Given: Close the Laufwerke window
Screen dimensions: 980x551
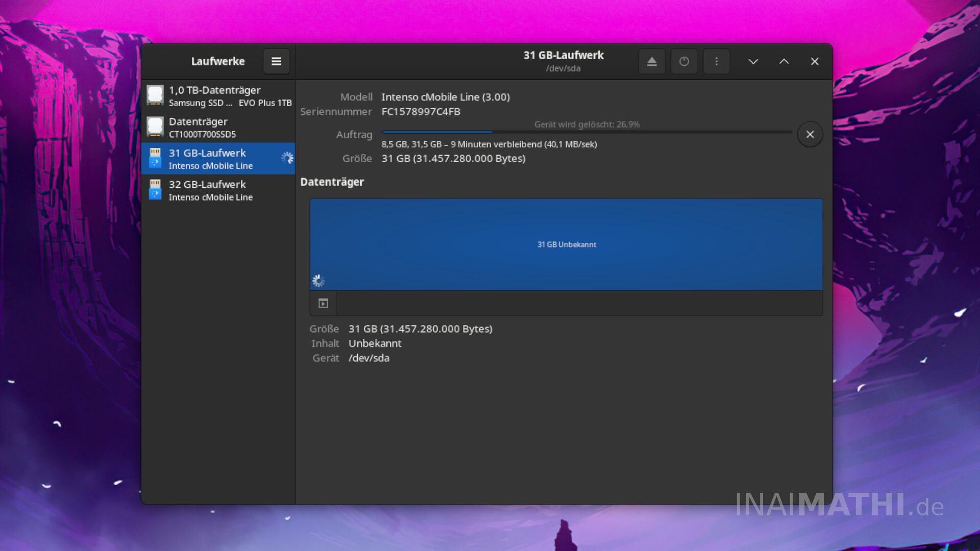Looking at the screenshot, I should pos(815,61).
